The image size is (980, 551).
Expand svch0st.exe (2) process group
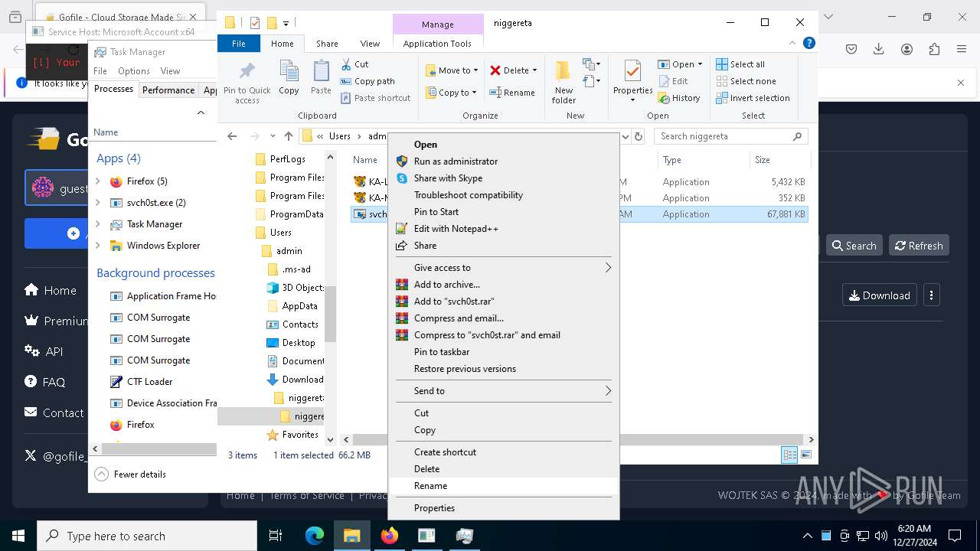tap(98, 203)
